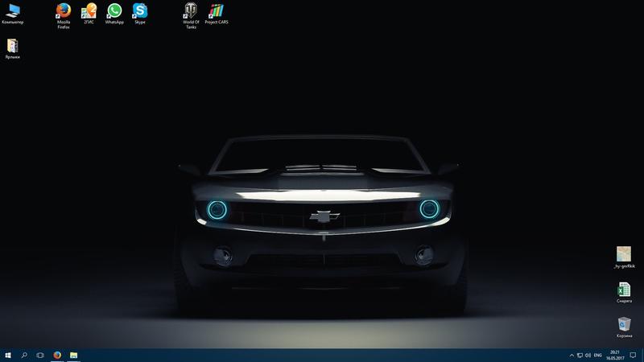Select the WhatsApp desktop shortcut
The image size is (644, 362).
[x=114, y=11]
